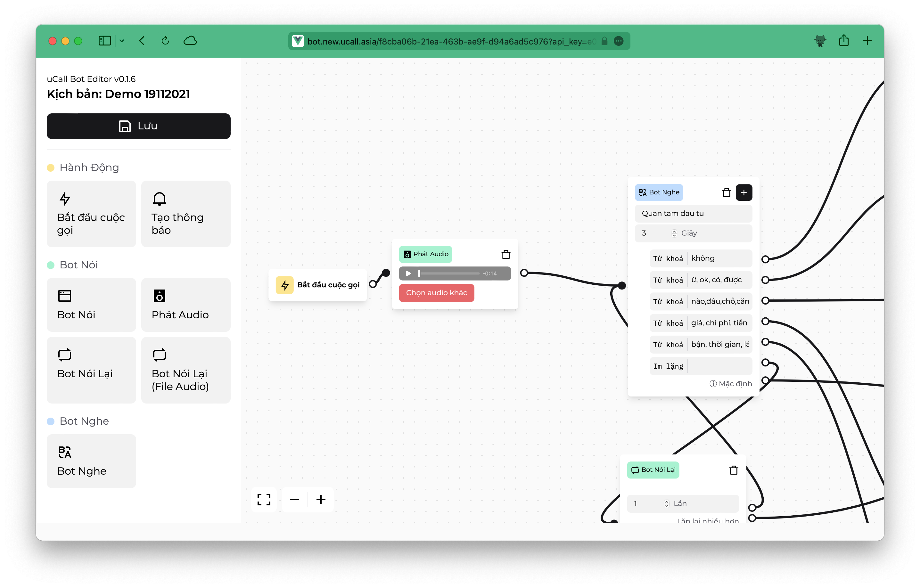Screen dimensions: 920x588
Task: Play the audio in the Phát Audio node
Action: pyautogui.click(x=408, y=274)
